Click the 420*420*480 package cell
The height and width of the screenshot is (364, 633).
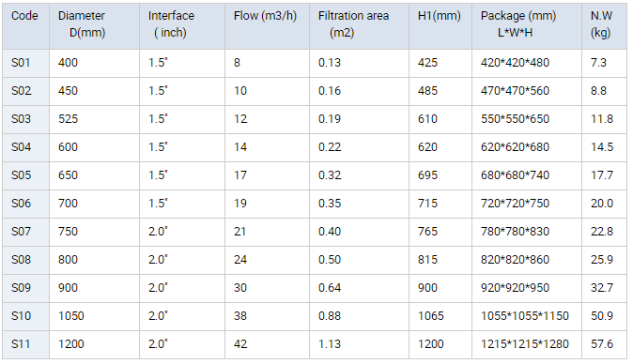(527, 63)
